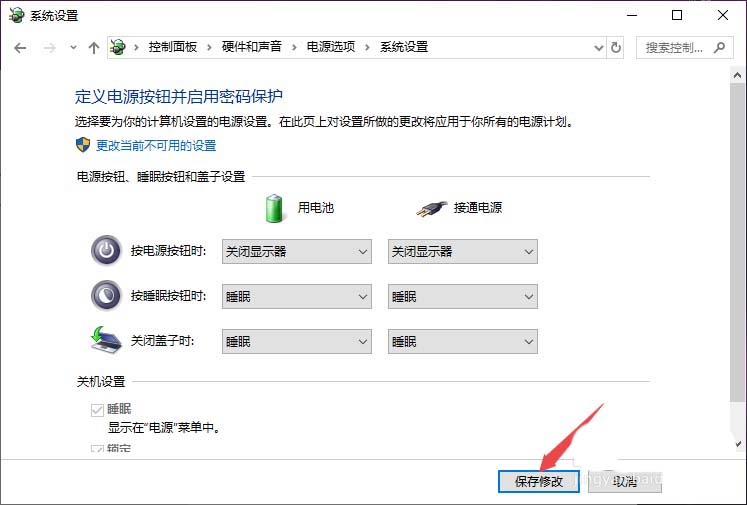The width and height of the screenshot is (747, 505).
Task: Click 系统设置 breadcrumb
Action: click(404, 47)
